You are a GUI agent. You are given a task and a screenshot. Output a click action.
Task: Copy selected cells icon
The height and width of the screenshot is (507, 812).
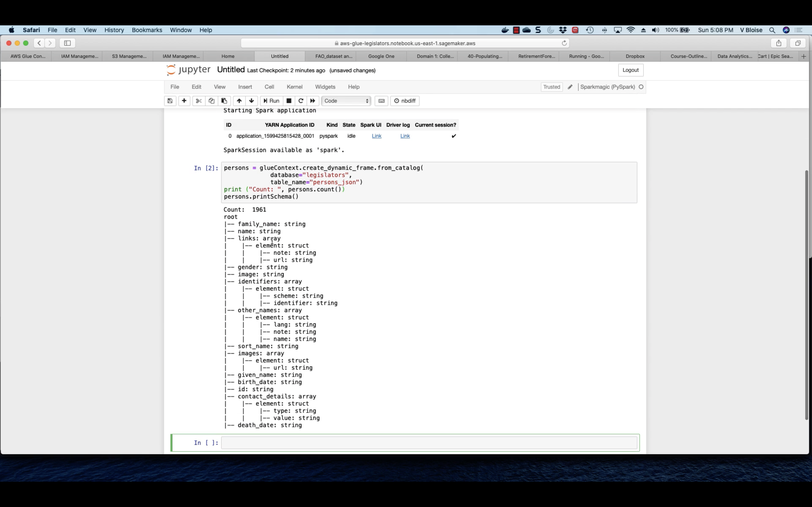(211, 101)
